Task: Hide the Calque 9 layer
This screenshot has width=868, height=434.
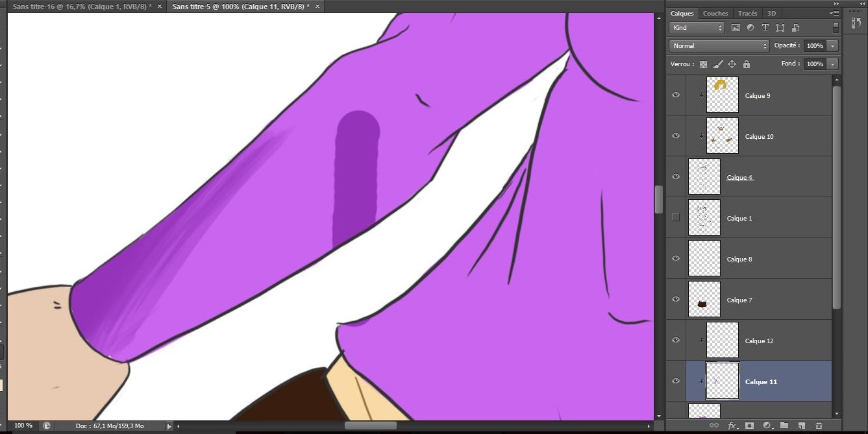Action: 676,95
